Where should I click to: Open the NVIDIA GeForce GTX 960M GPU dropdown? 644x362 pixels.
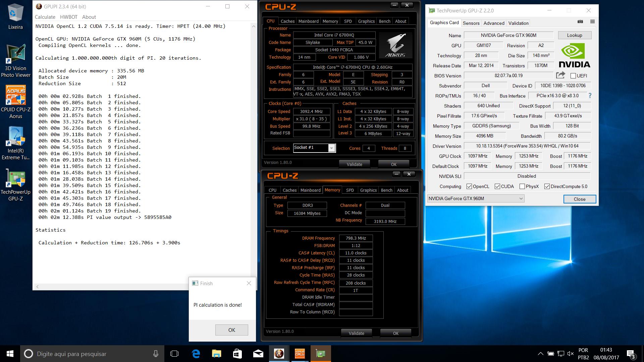(x=476, y=198)
